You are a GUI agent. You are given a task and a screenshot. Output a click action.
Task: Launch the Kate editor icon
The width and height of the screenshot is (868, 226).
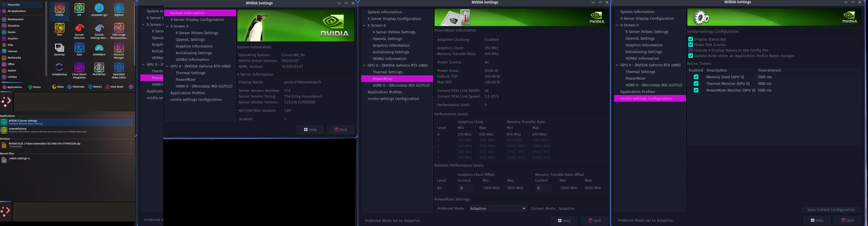point(79,49)
